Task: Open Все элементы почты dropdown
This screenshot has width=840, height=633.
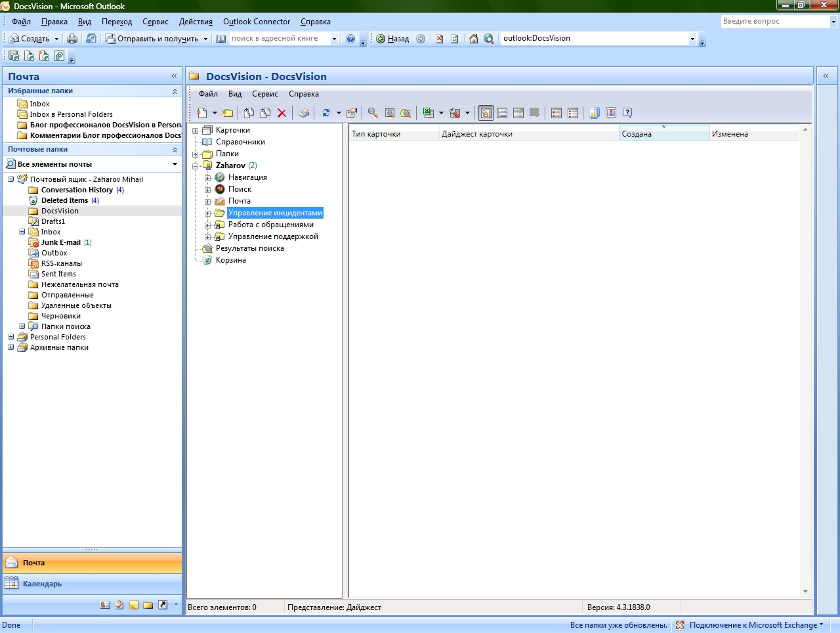Action: point(175,164)
